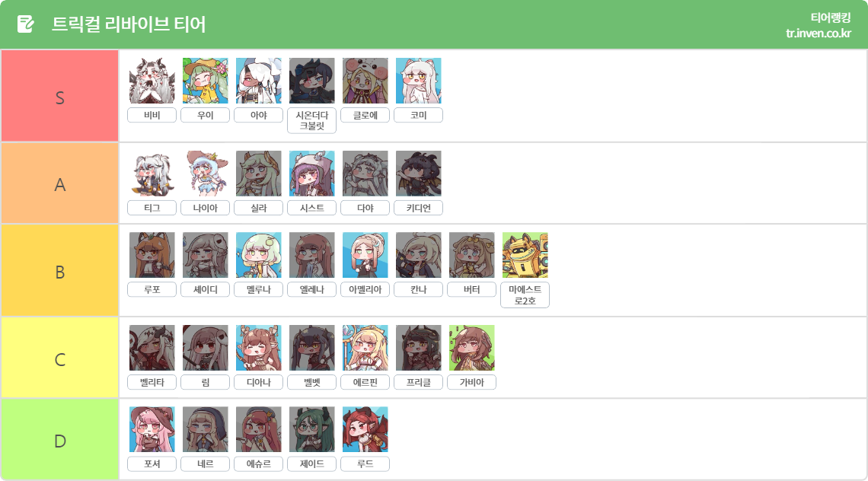Screen dimensions: 868x481
Task: Click the green D tier cell
Action: point(60,439)
